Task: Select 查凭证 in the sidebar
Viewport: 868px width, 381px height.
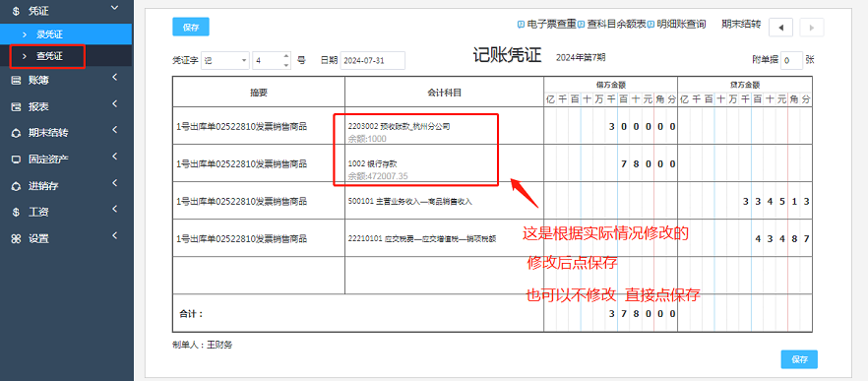Action: [66, 56]
